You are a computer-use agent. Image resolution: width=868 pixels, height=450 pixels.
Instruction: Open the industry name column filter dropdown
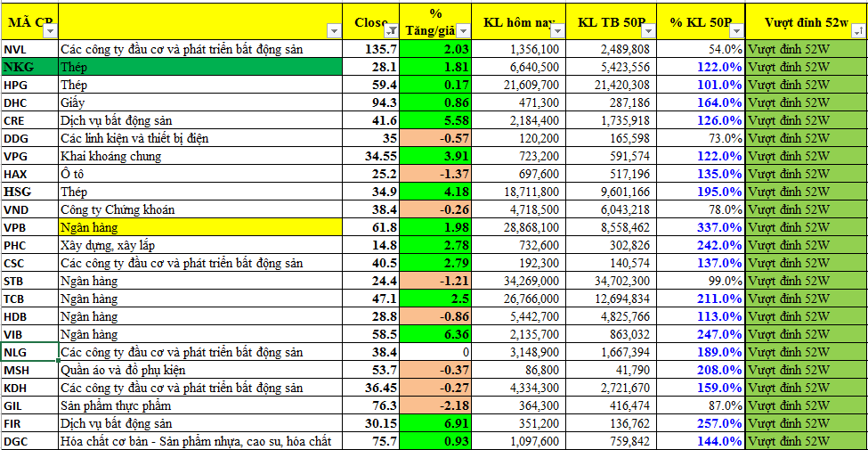(x=334, y=31)
